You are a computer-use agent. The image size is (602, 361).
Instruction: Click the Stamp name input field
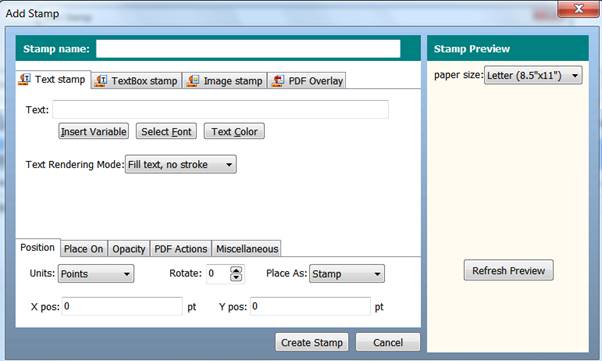point(248,49)
